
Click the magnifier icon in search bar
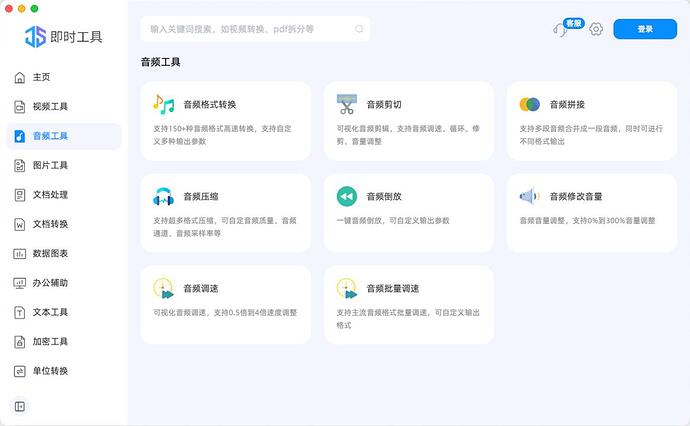click(359, 29)
